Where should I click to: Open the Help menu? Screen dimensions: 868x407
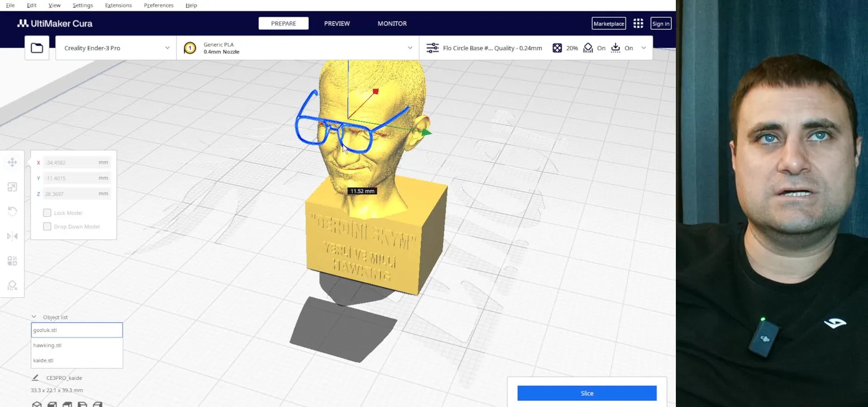point(191,5)
